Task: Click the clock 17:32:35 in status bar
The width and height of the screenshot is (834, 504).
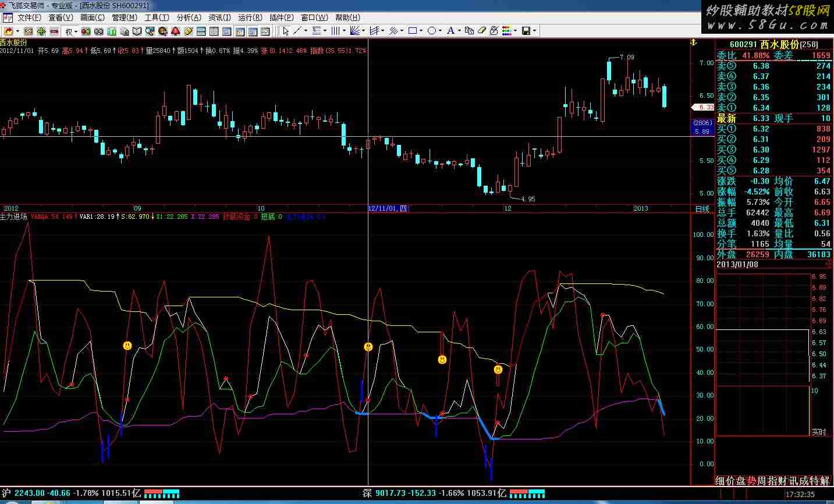Action: pos(800,494)
